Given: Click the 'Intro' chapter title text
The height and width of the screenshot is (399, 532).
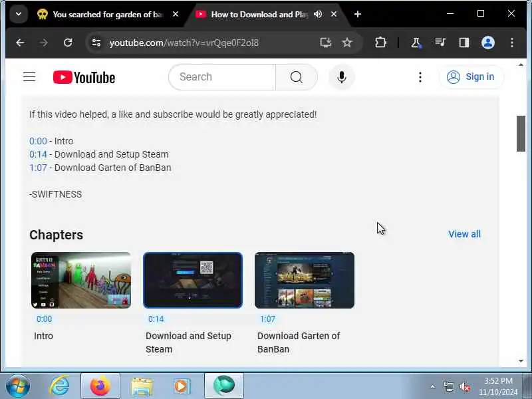Looking at the screenshot, I should point(43,336).
